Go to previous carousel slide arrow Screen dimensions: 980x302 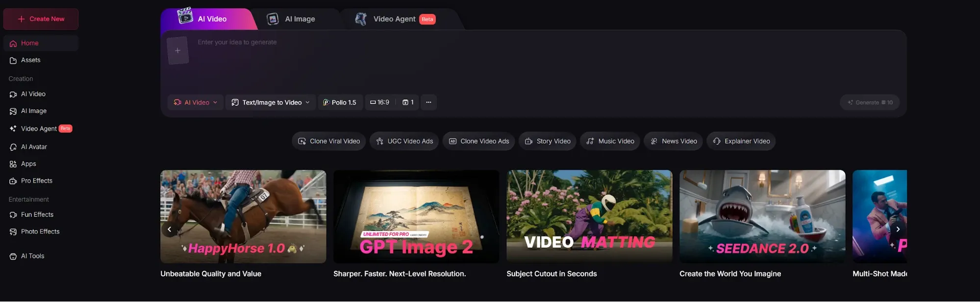tap(169, 229)
